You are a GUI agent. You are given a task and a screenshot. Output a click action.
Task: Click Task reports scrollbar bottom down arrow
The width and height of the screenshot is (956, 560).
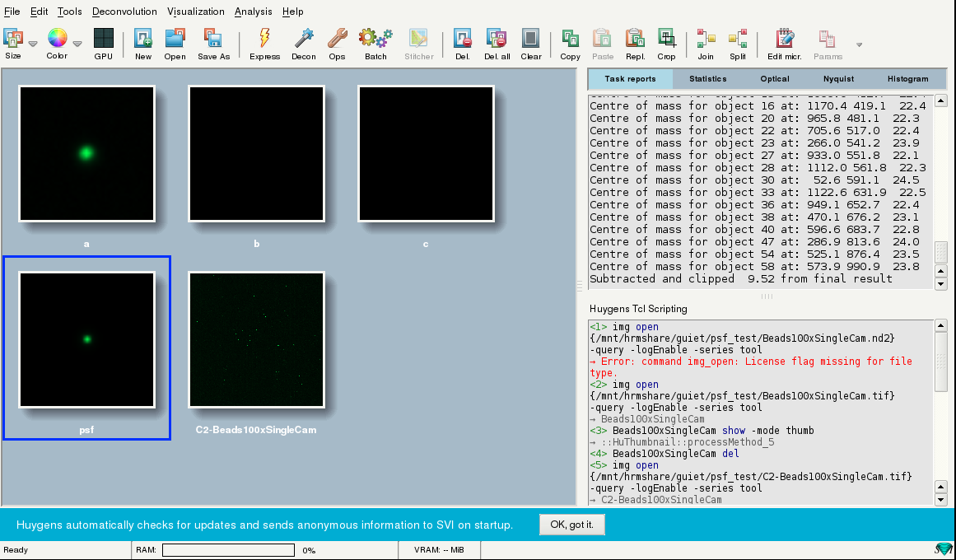(940, 283)
